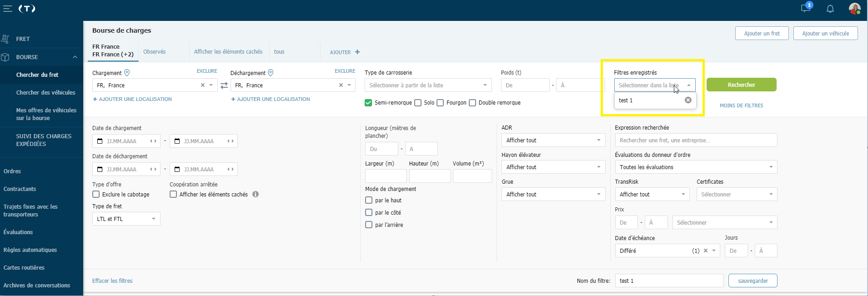Check the Solo checkbox
Image resolution: width=868 pixels, height=296 pixels.
click(418, 103)
